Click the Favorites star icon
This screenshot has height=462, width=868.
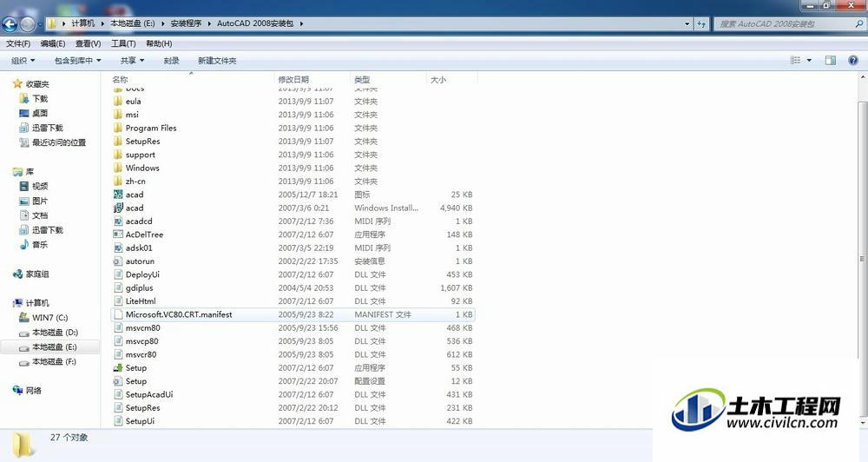pyautogui.click(x=17, y=83)
